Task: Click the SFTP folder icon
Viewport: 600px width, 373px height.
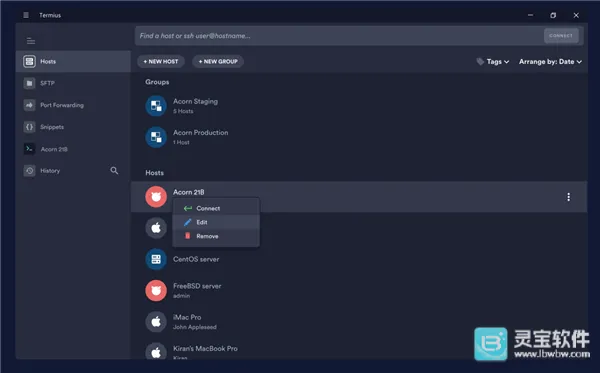Action: pyautogui.click(x=29, y=83)
